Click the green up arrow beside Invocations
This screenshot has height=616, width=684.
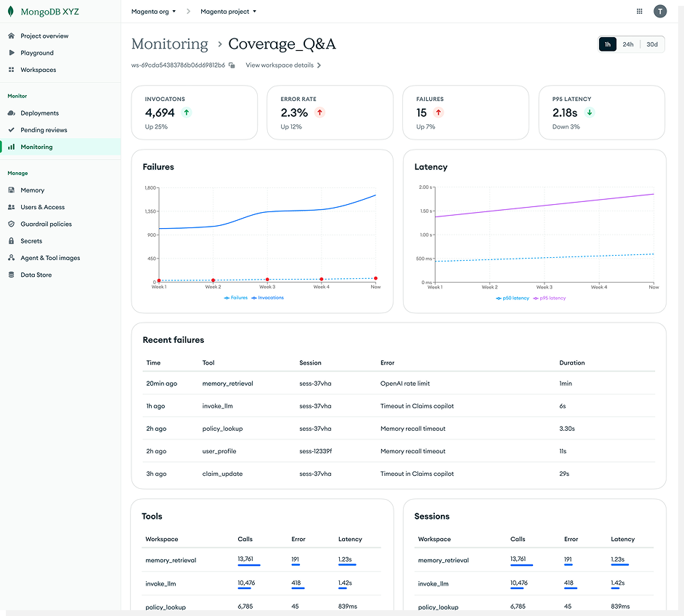tap(187, 113)
